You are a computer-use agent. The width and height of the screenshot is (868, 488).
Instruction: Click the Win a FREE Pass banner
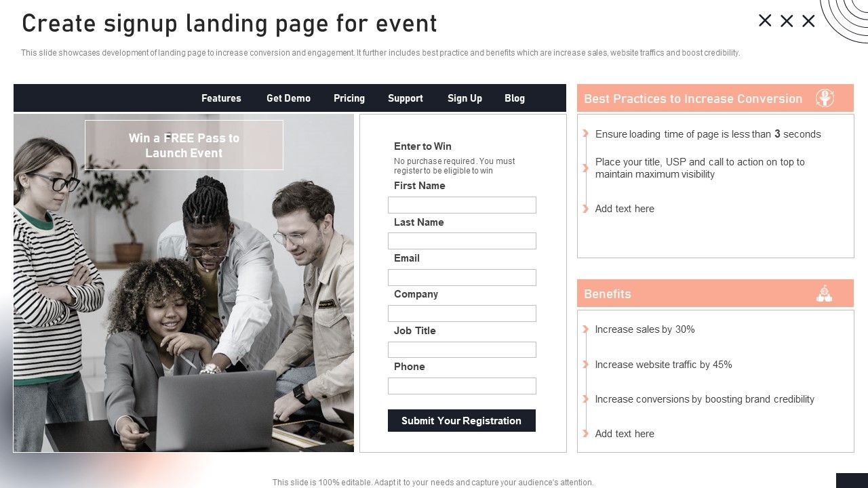184,145
